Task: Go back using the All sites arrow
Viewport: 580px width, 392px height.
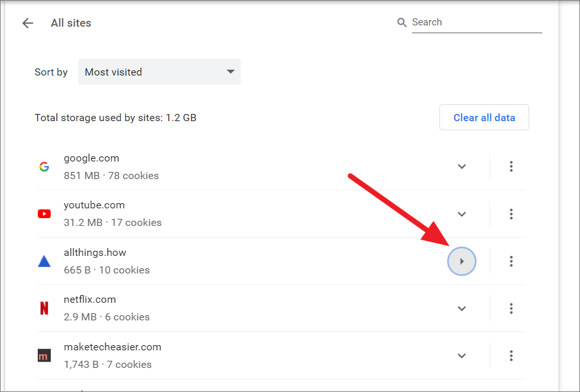Action: pyautogui.click(x=28, y=23)
